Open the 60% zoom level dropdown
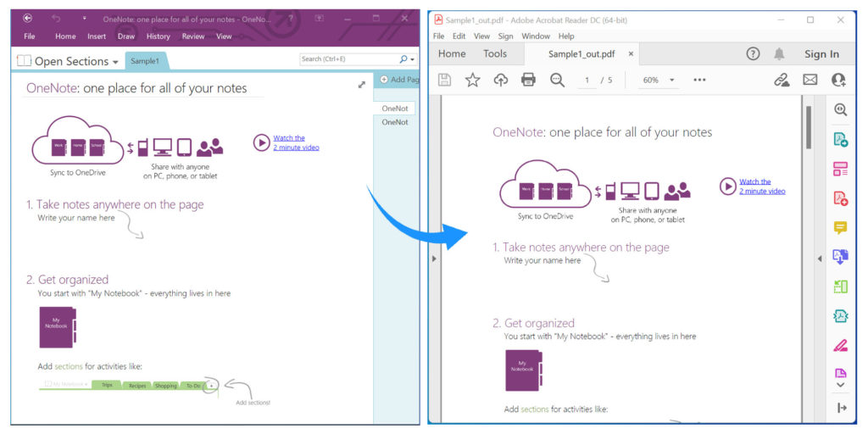Screen dimensions: 868x434 click(x=659, y=81)
